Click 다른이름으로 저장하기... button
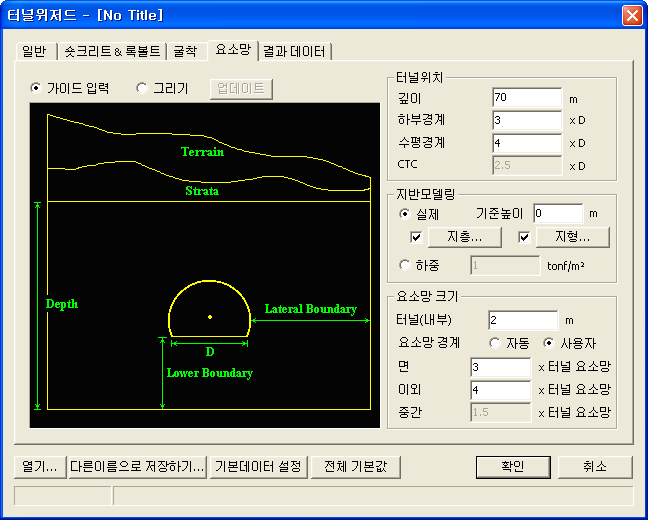648x520 pixels. [x=137, y=467]
